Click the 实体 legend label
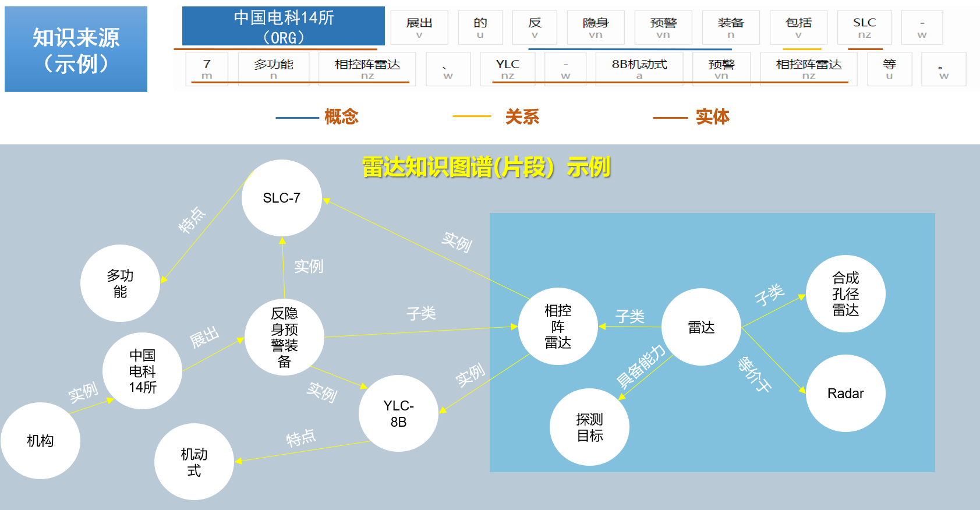Screen dimensions: 980x510 tap(713, 117)
